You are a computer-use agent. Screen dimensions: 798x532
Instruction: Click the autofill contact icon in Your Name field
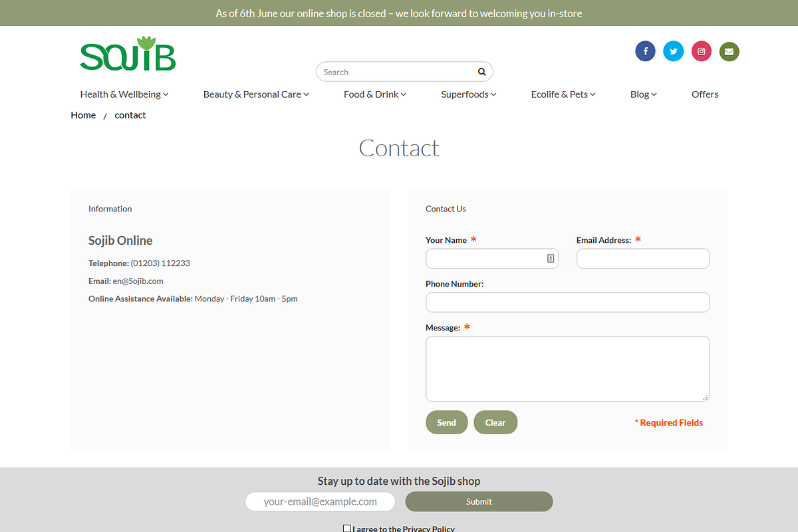point(551,258)
